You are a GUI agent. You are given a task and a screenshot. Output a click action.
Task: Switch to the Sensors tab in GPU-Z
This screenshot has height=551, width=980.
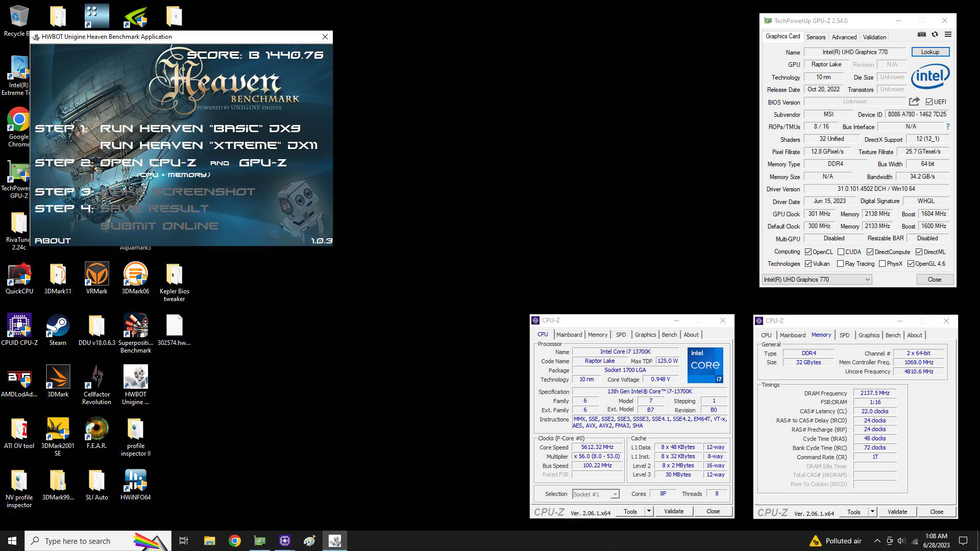point(816,37)
